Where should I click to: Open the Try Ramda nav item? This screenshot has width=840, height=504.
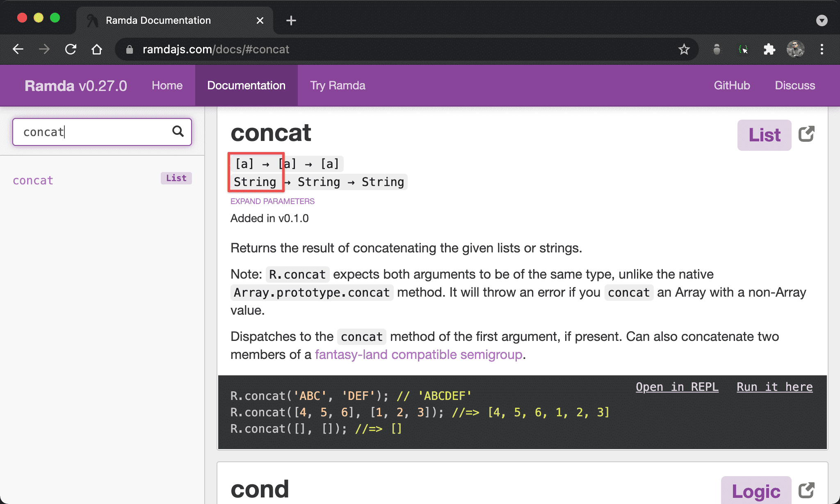[x=338, y=86]
